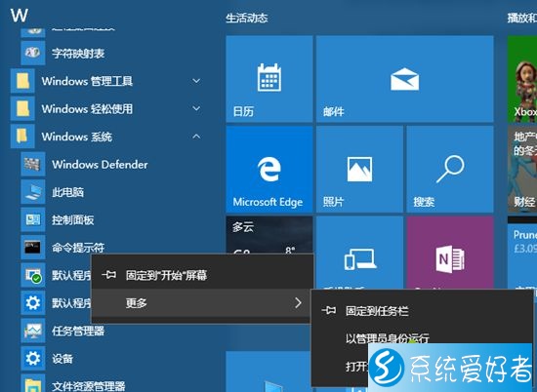The height and width of the screenshot is (392, 537).
Task: Click the Windows 轻松使用 folder label
Action: (x=87, y=109)
